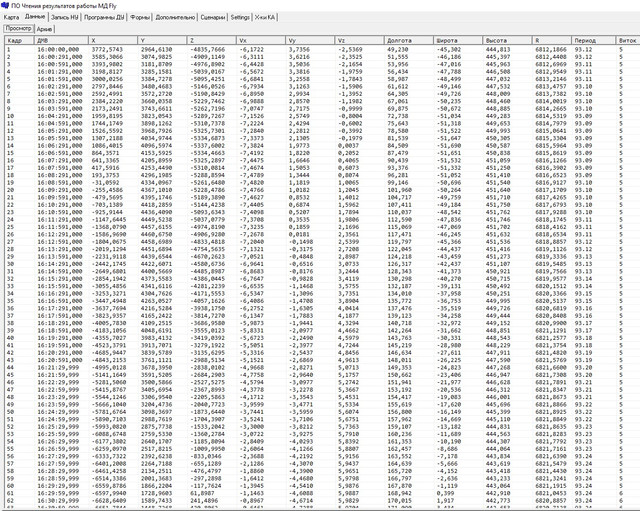Switch to the Архив sub-tab
The width and height of the screenshot is (640, 511).
(x=45, y=29)
